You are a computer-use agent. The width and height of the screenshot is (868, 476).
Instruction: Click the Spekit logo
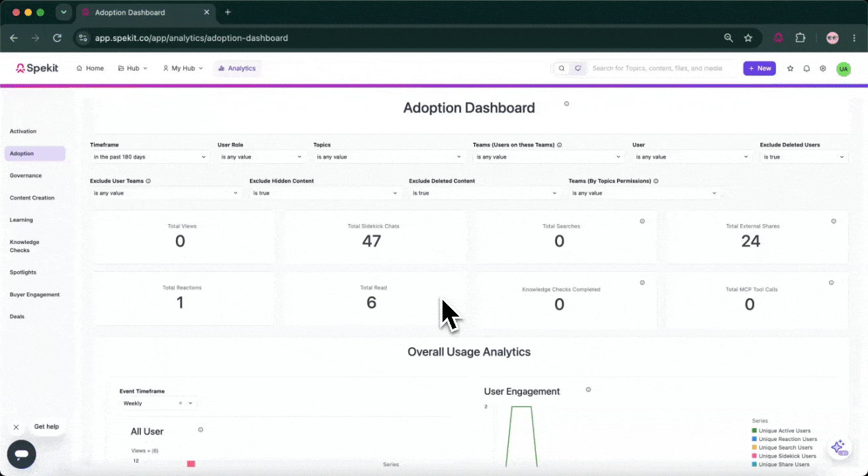tap(36, 68)
